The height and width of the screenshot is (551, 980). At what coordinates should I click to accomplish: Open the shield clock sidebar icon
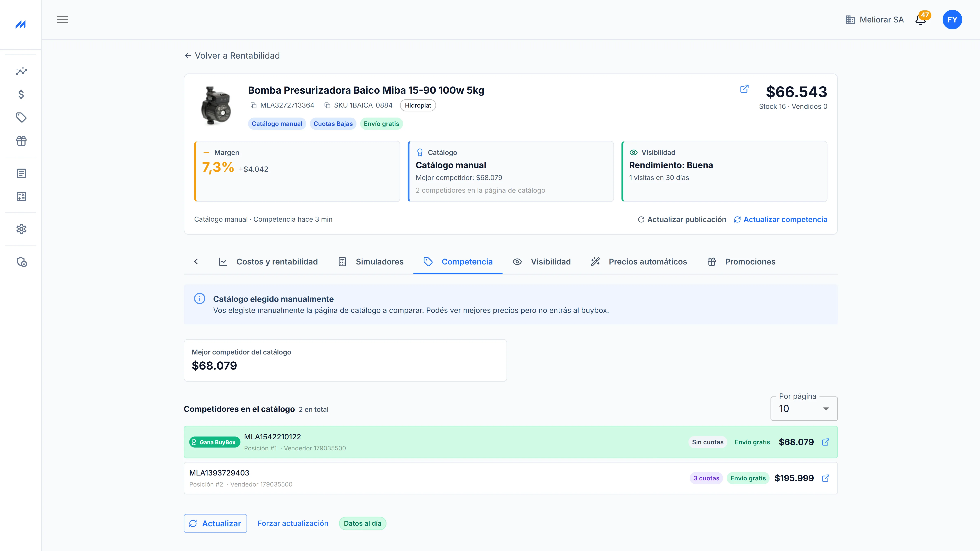tap(21, 262)
